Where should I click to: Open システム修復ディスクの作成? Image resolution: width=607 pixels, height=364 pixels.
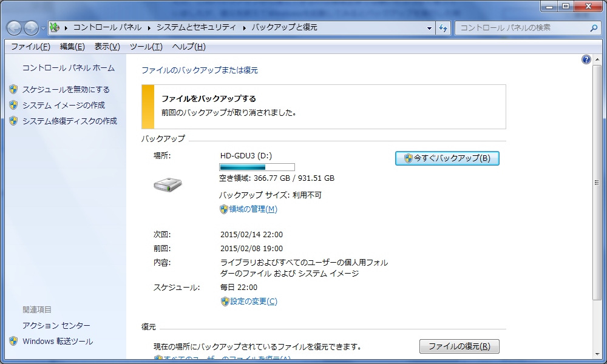tap(70, 121)
